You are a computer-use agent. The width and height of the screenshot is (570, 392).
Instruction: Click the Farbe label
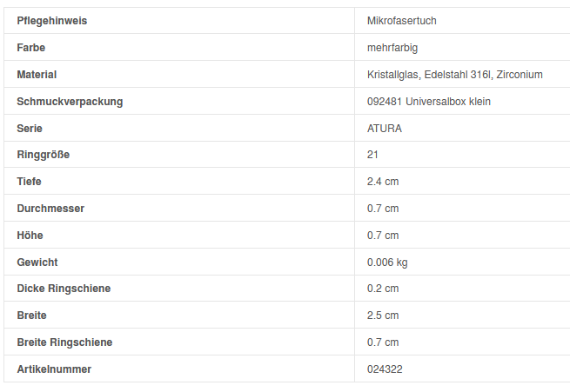tap(31, 47)
